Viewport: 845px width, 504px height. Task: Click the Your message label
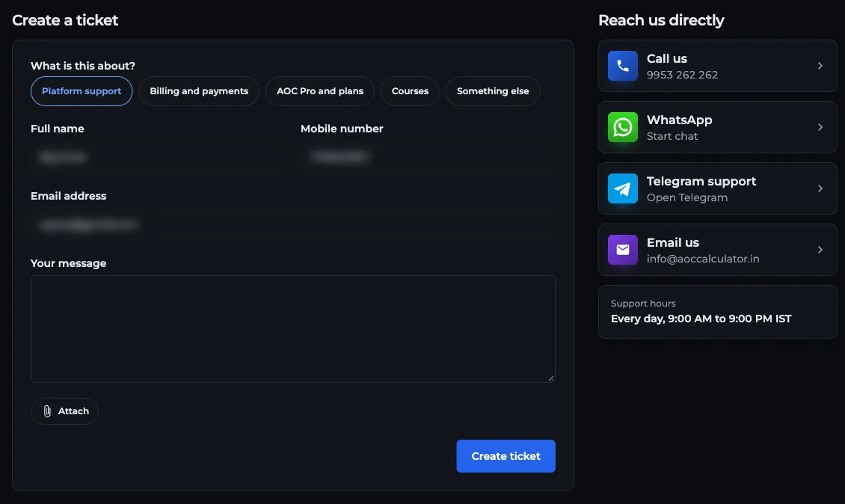tap(69, 263)
